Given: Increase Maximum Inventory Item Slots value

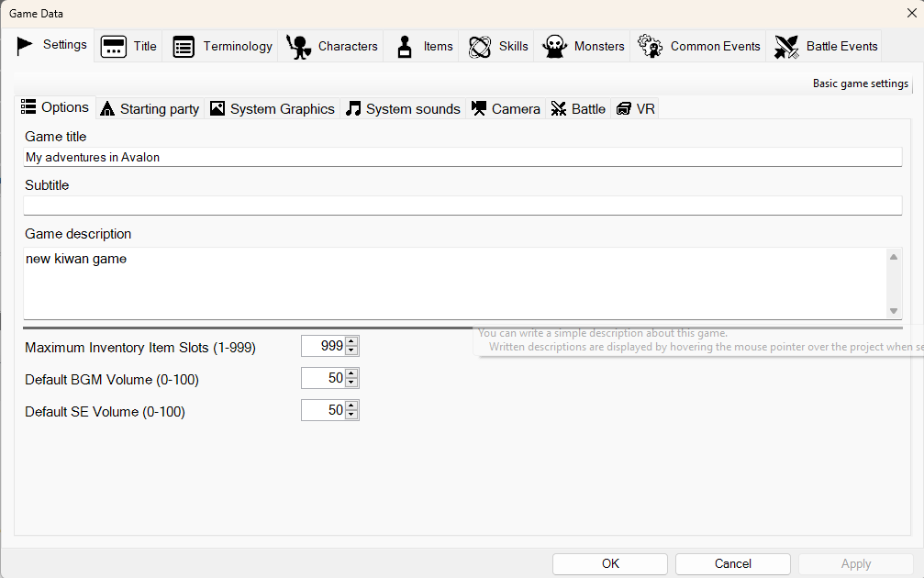Looking at the screenshot, I should pyautogui.click(x=352, y=341).
